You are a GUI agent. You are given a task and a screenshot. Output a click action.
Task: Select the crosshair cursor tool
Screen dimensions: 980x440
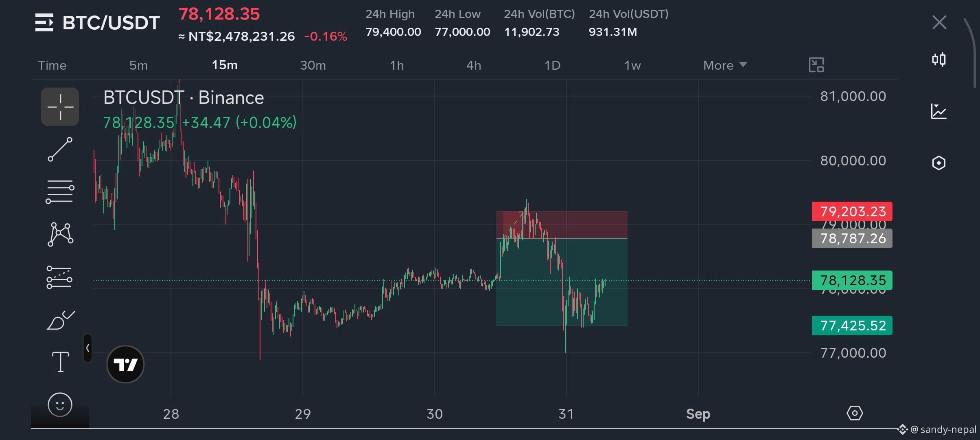pos(60,107)
